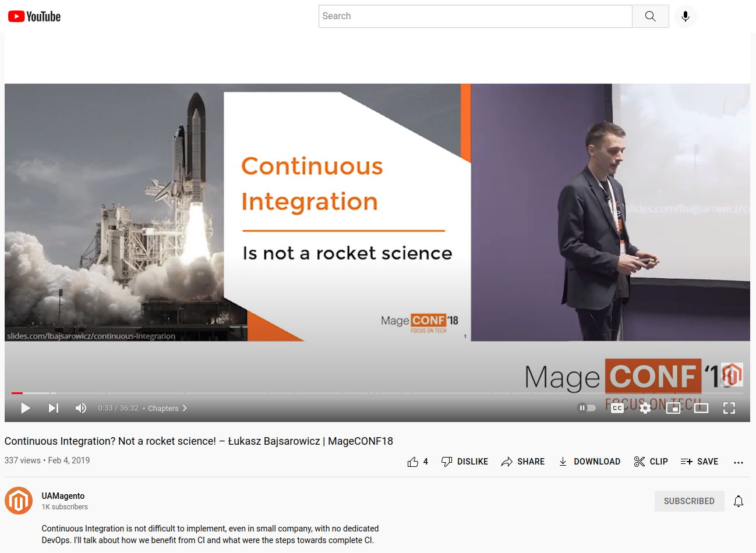Click the '337 views • Feb 4, 2019' text
Screen dimensions: 756x553
[x=47, y=460]
